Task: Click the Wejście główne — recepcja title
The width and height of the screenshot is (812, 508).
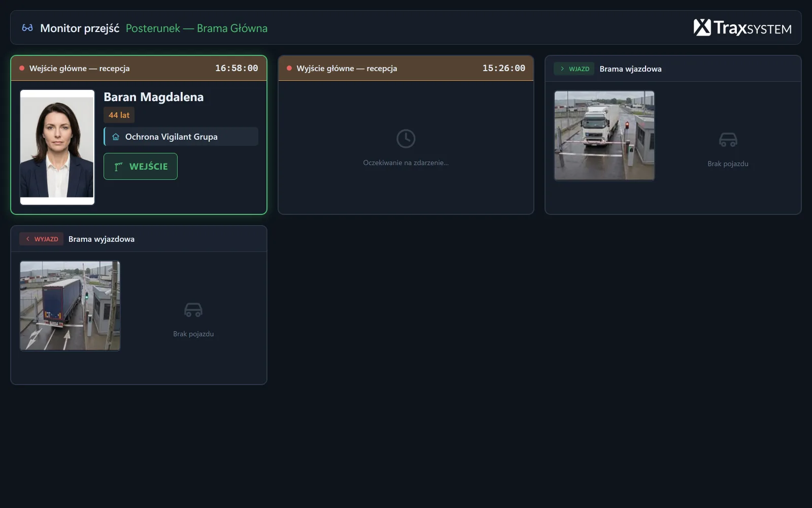Action: pyautogui.click(x=80, y=69)
